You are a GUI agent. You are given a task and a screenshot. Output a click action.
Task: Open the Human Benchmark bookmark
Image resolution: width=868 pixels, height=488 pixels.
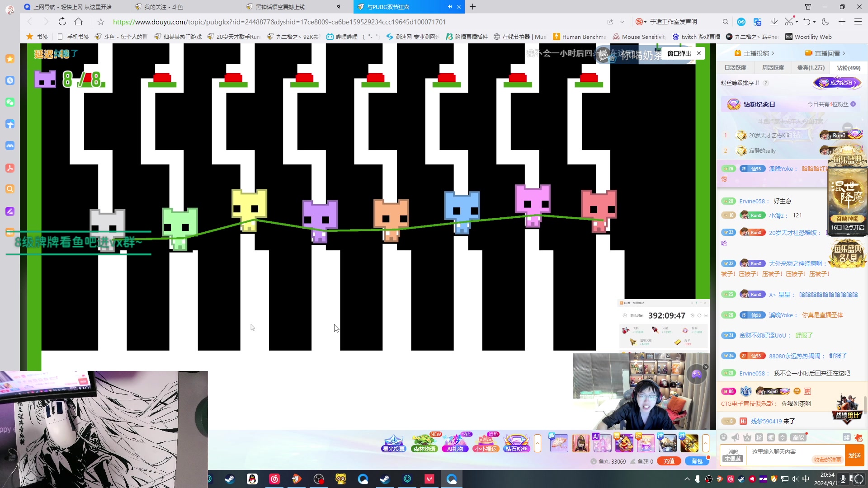tap(579, 37)
